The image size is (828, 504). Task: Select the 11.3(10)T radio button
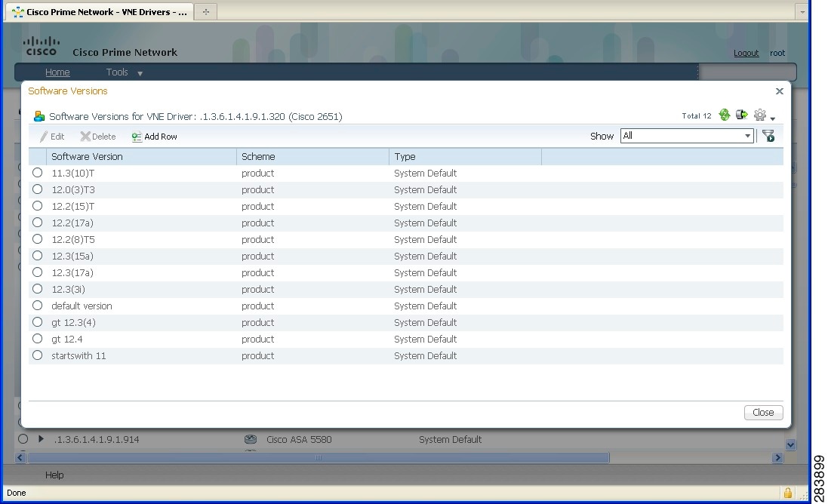point(38,173)
